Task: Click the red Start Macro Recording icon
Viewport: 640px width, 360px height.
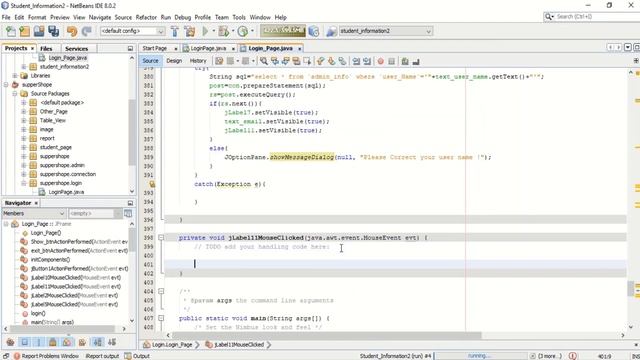Action: coord(380,61)
